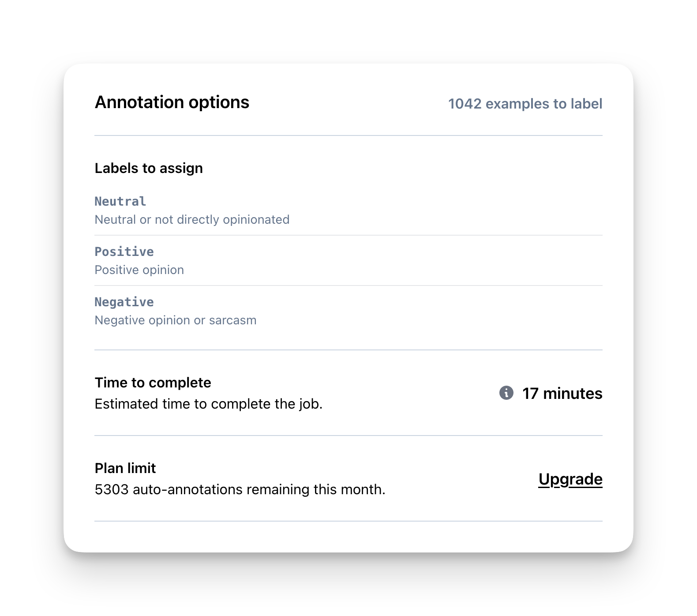The image size is (697, 616).
Task: Click the 'Negative opinion or sarcasm' description
Action: point(176,320)
